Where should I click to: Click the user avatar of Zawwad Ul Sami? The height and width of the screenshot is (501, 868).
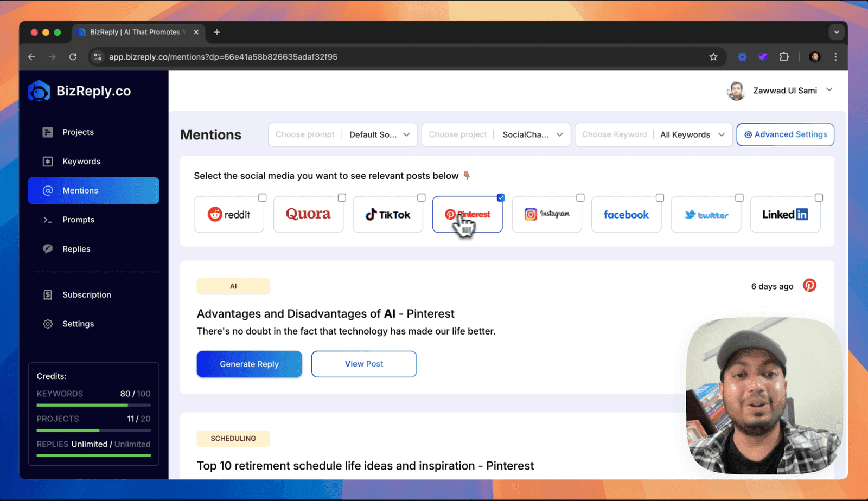pyautogui.click(x=736, y=91)
